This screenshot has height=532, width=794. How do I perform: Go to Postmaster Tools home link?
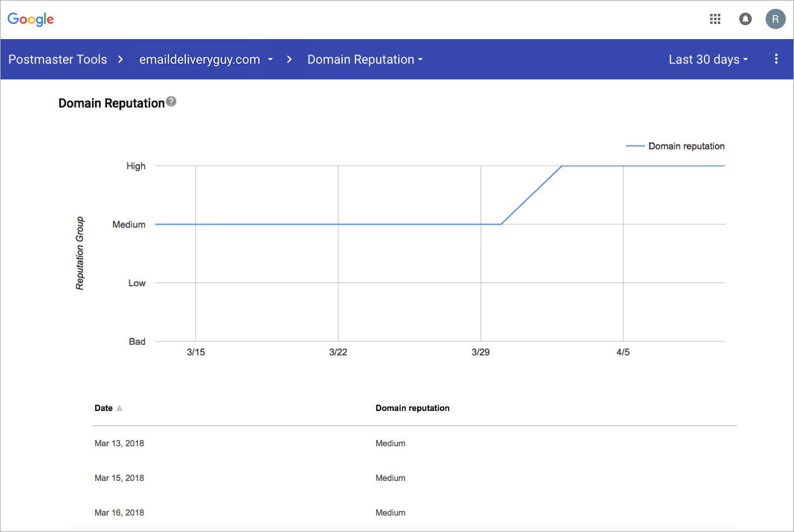click(57, 59)
